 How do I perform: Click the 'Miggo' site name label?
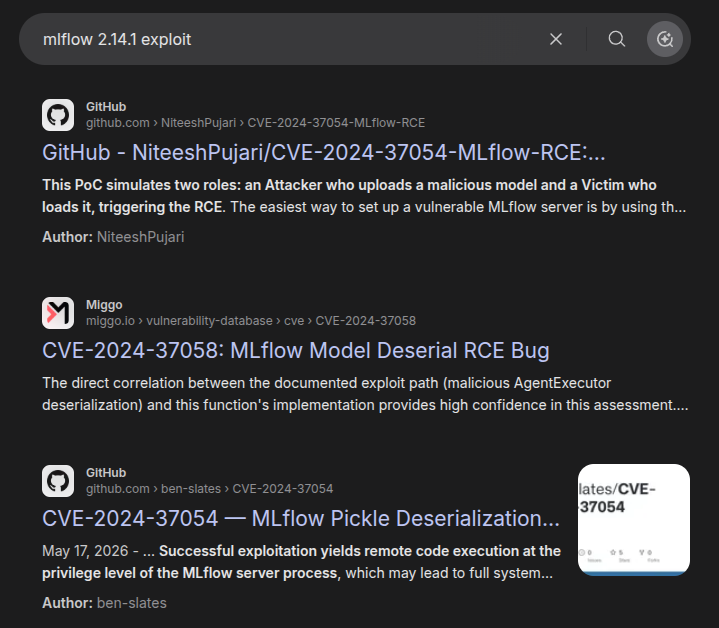click(104, 305)
